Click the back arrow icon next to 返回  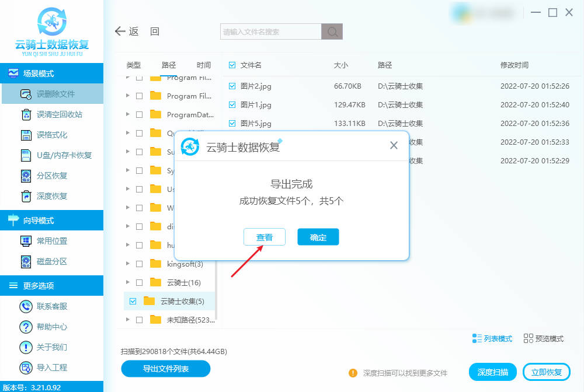click(120, 32)
